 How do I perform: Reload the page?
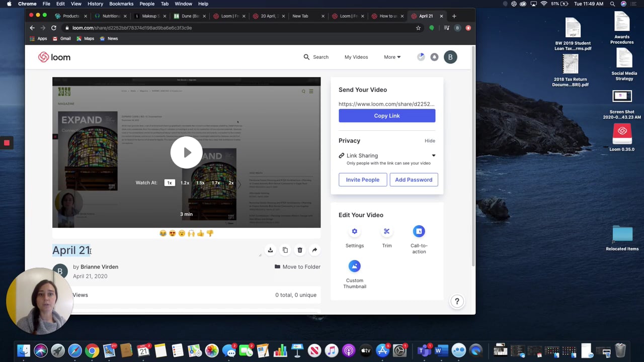click(x=53, y=28)
